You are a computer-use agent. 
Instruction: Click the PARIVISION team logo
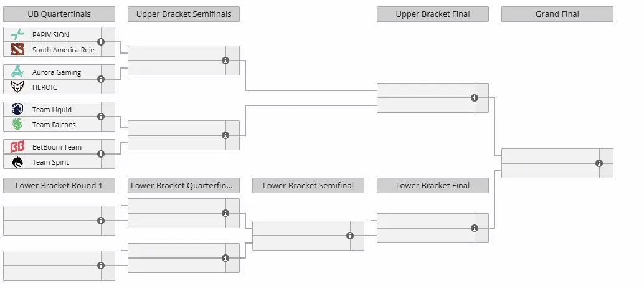pos(17,34)
